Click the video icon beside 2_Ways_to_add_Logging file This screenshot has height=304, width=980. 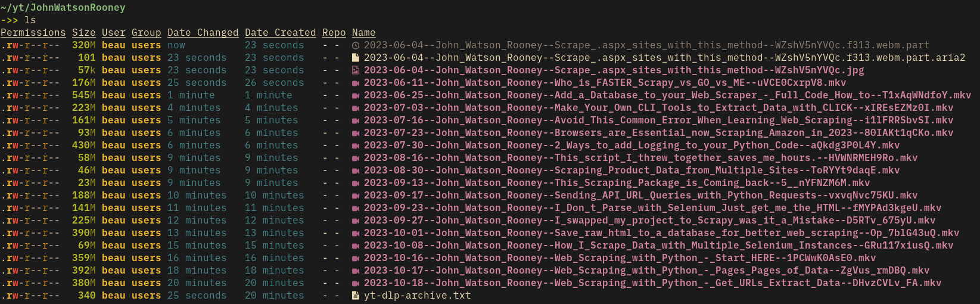pos(356,145)
